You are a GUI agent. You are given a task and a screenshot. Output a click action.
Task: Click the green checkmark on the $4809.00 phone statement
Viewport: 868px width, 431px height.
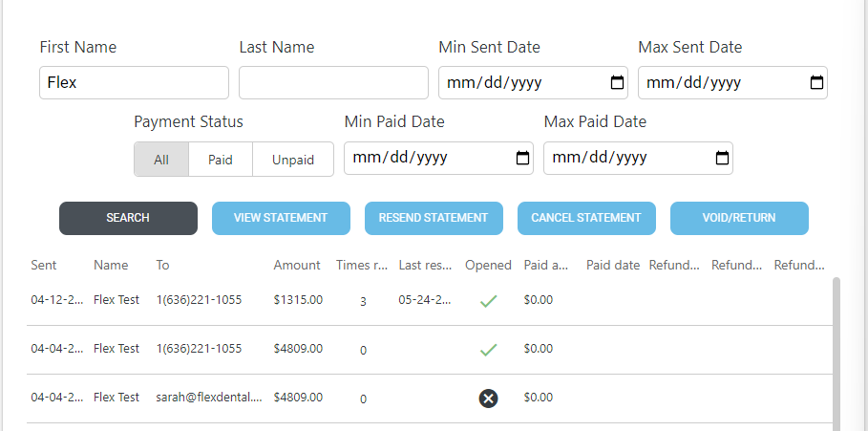[488, 350]
